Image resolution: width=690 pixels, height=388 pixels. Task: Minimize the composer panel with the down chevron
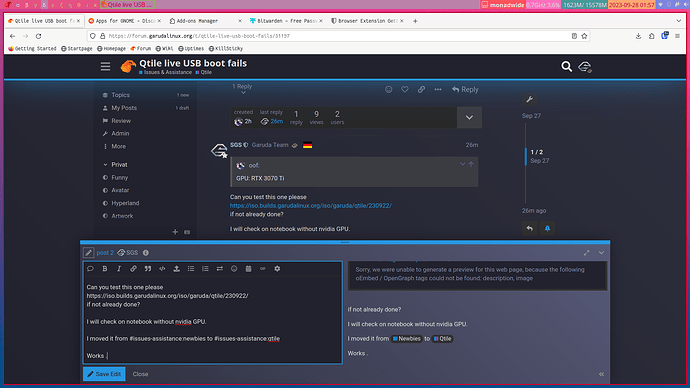(x=601, y=253)
